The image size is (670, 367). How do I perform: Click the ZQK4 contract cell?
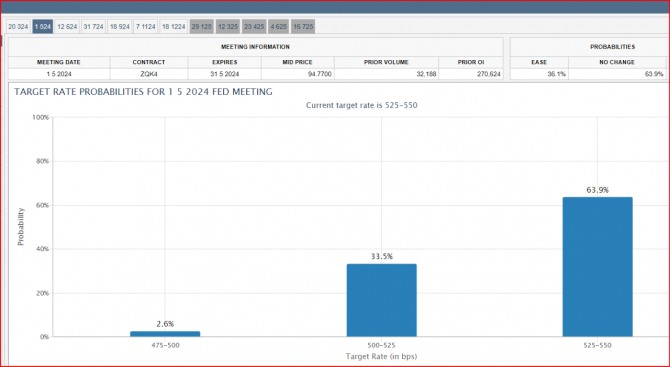click(149, 74)
